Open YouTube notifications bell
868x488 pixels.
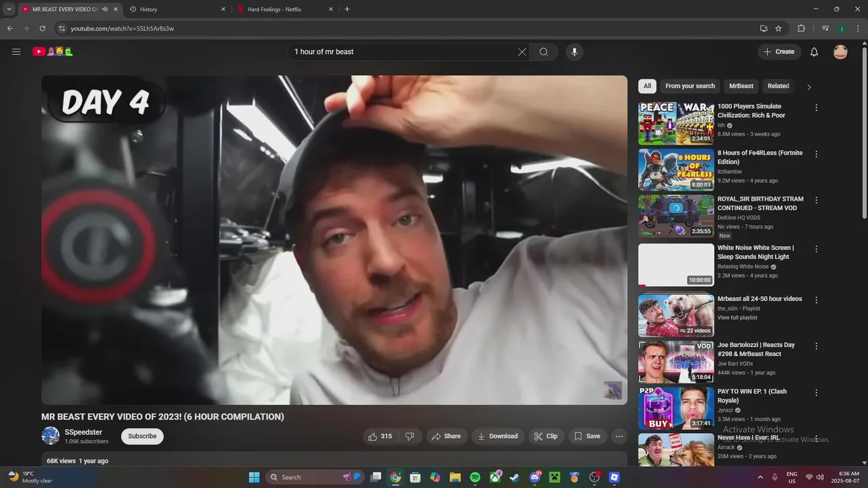(814, 52)
